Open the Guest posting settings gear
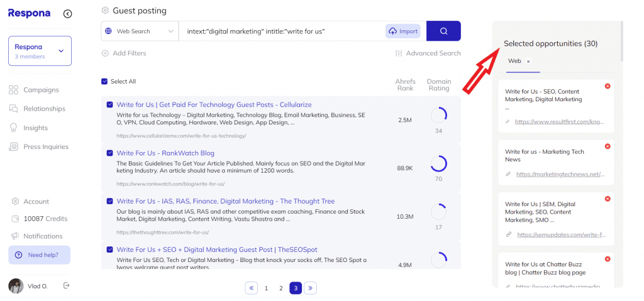Screen dimensions: 644x301 105,10
